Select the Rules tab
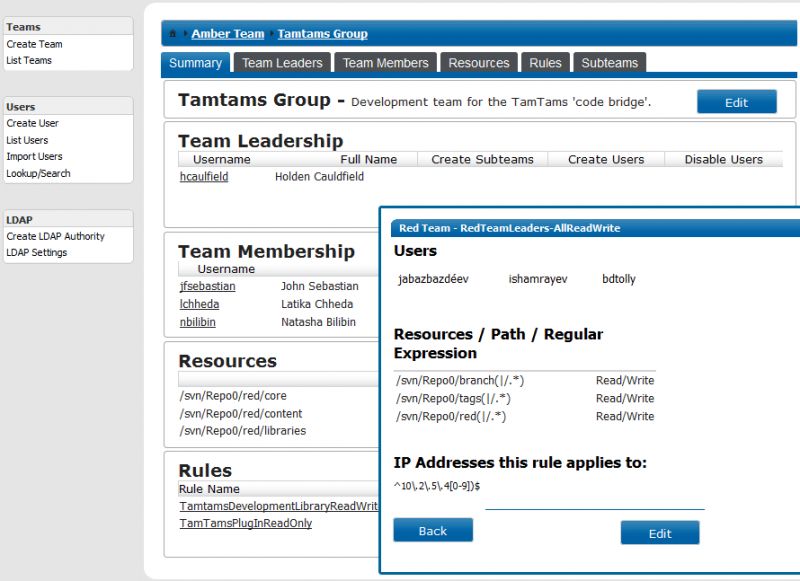The height and width of the screenshot is (581, 800). [545, 63]
